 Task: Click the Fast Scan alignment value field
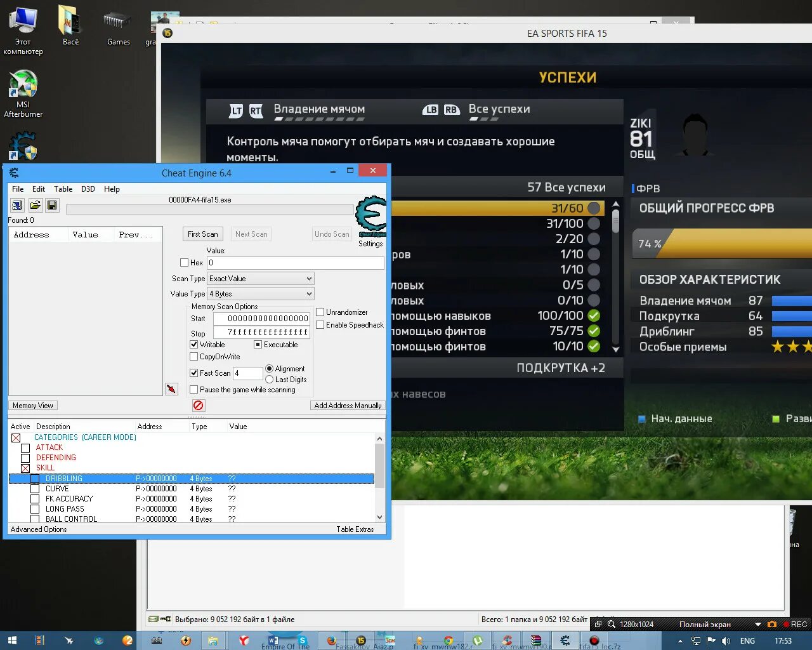coord(247,373)
